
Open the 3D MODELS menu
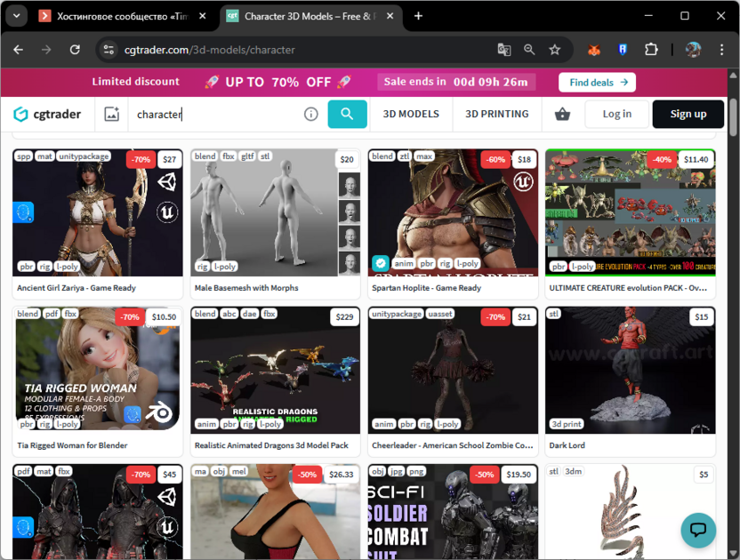(411, 114)
